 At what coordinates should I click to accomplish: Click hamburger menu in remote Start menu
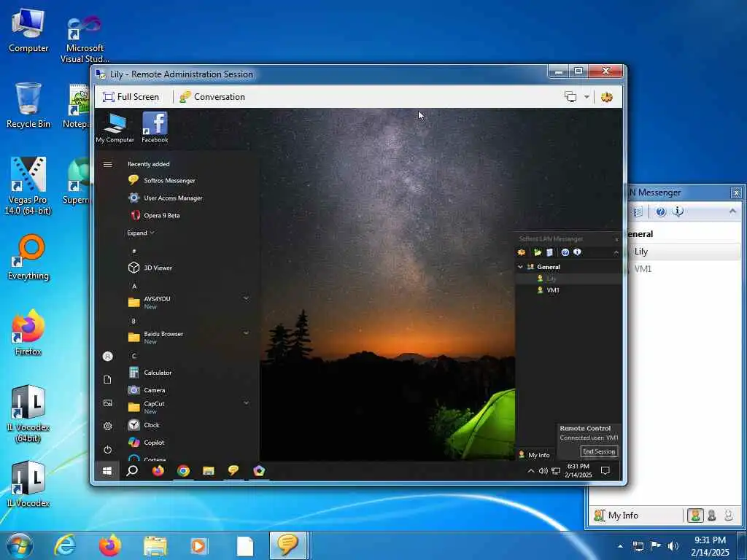click(x=108, y=164)
